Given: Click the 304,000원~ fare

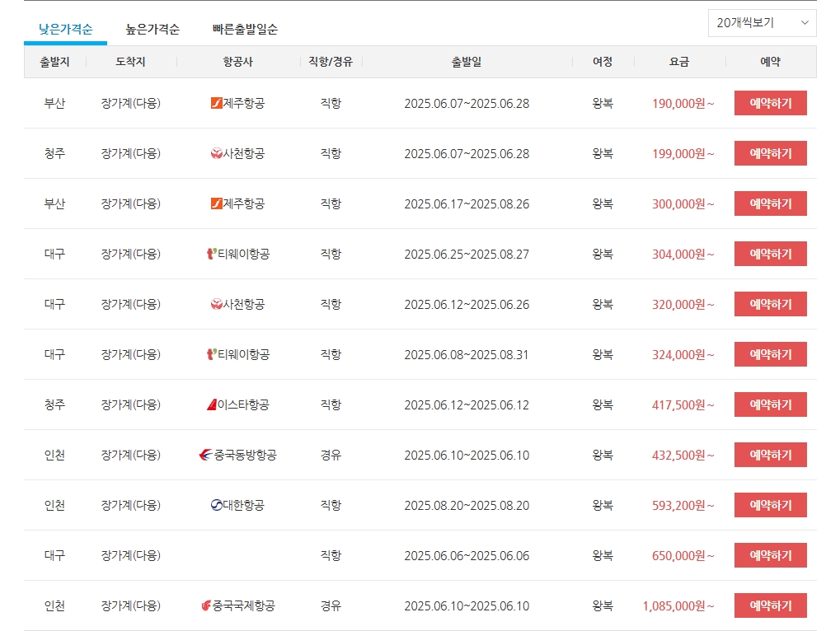Looking at the screenshot, I should click(683, 255).
